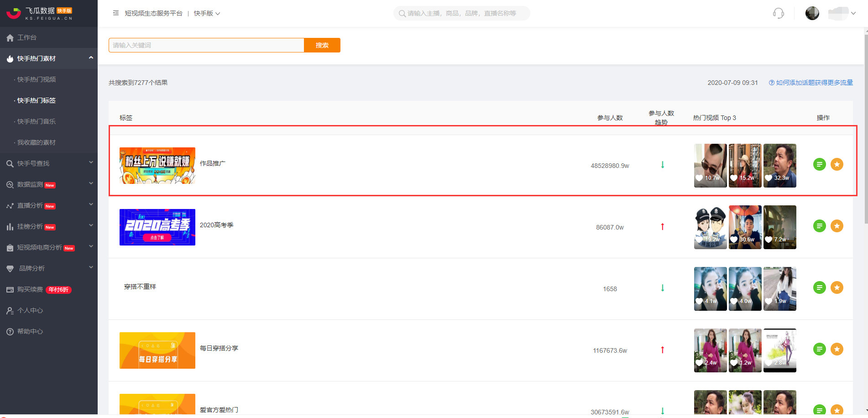
Task: Expand the 直播分析 sidebar section
Action: tap(49, 205)
